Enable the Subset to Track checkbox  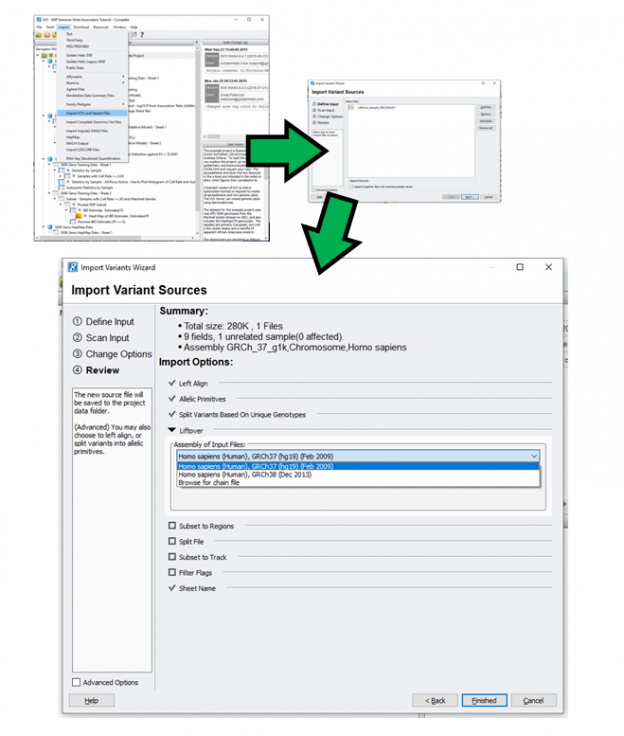[172, 557]
